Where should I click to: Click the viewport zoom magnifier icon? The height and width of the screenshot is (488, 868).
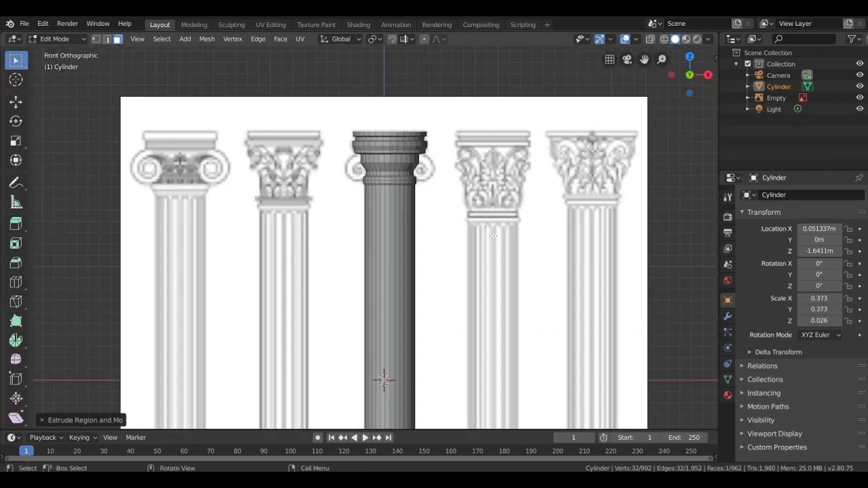coord(662,60)
